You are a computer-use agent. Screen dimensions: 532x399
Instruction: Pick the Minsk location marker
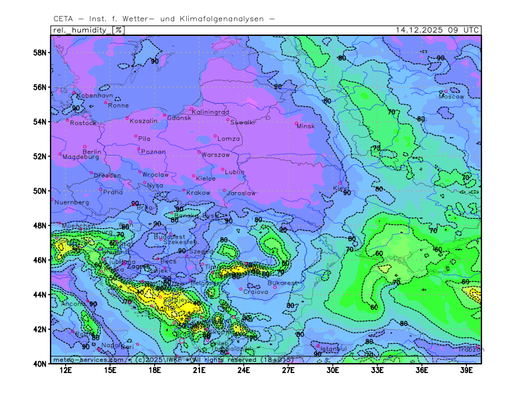(297, 123)
